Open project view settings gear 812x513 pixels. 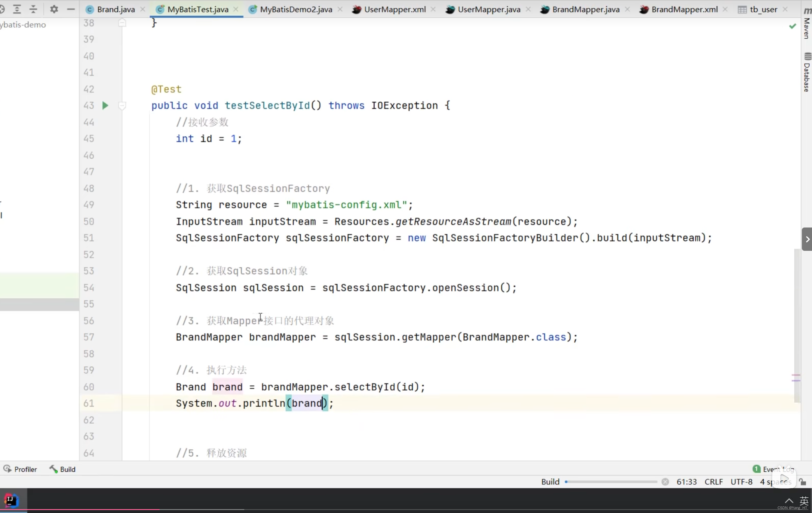(54, 9)
